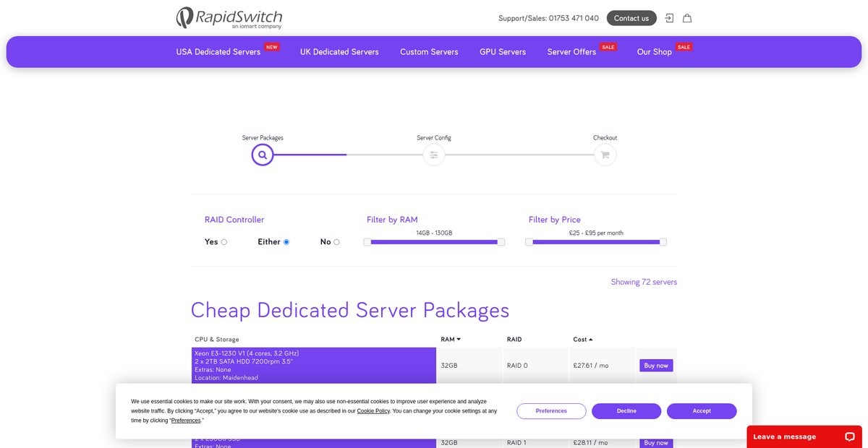Open the chat bubble icon in widget
Screen dimensions: 868x448
tap(849, 436)
